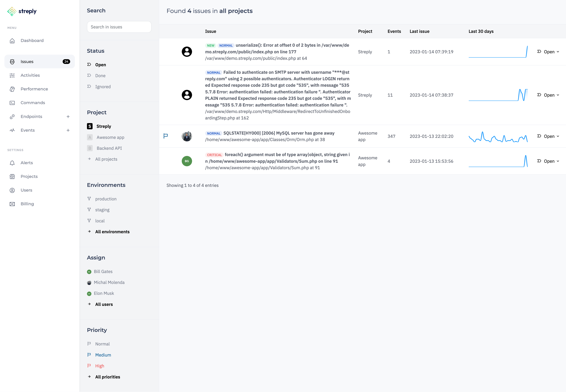The width and height of the screenshot is (566, 392).
Task: Open the Performence menu item
Action: click(34, 89)
